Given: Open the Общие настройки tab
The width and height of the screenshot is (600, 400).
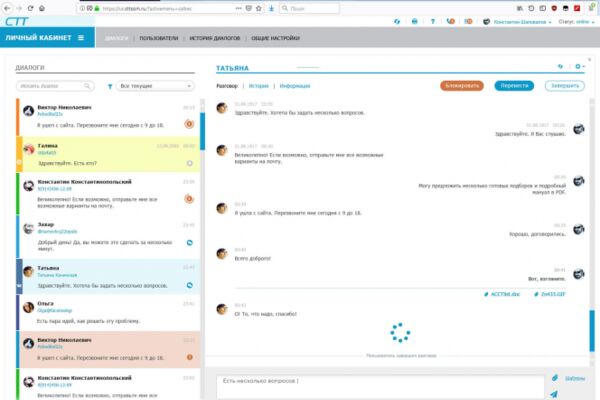Looking at the screenshot, I should point(275,38).
